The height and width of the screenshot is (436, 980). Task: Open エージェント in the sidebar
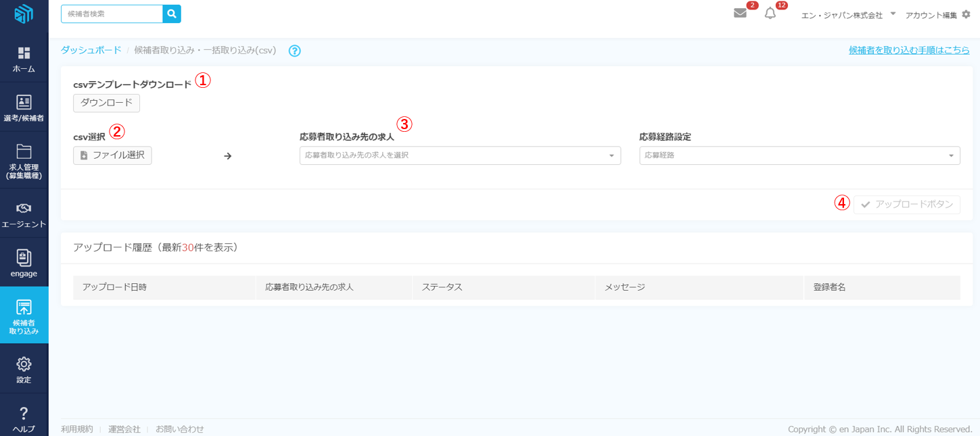tap(24, 215)
